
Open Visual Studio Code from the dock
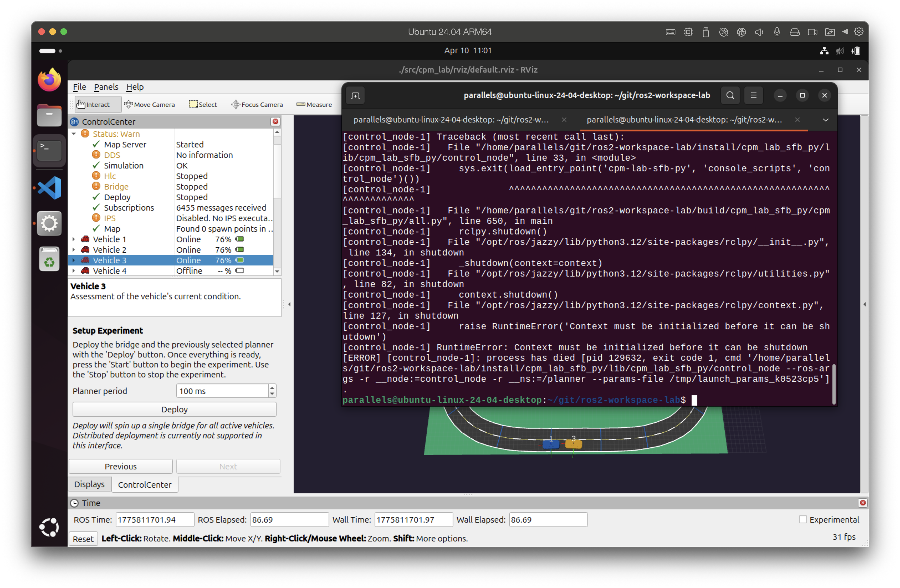click(x=50, y=188)
